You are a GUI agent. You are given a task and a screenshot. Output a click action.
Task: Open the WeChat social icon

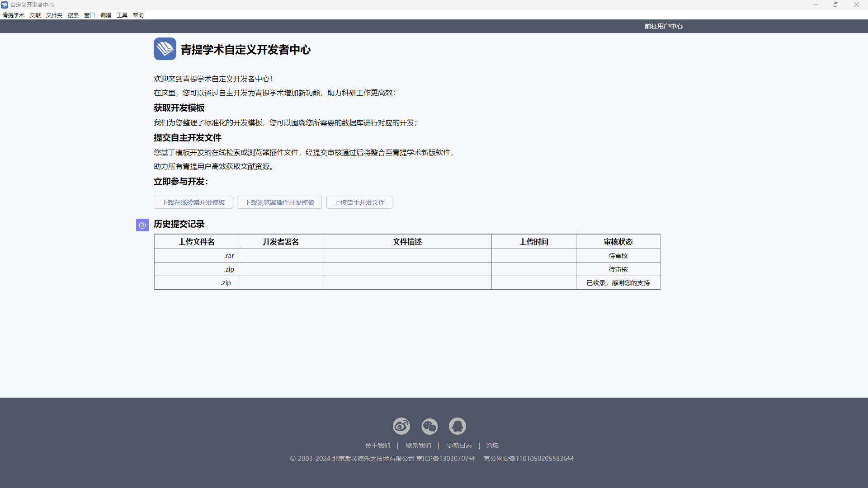click(x=429, y=426)
